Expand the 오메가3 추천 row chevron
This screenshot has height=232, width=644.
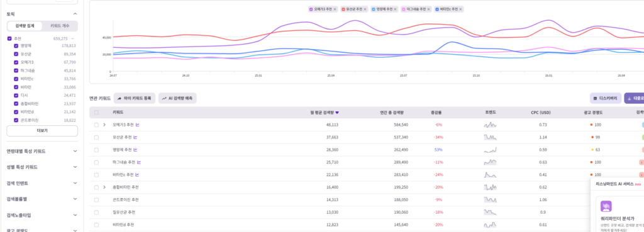[x=104, y=125]
